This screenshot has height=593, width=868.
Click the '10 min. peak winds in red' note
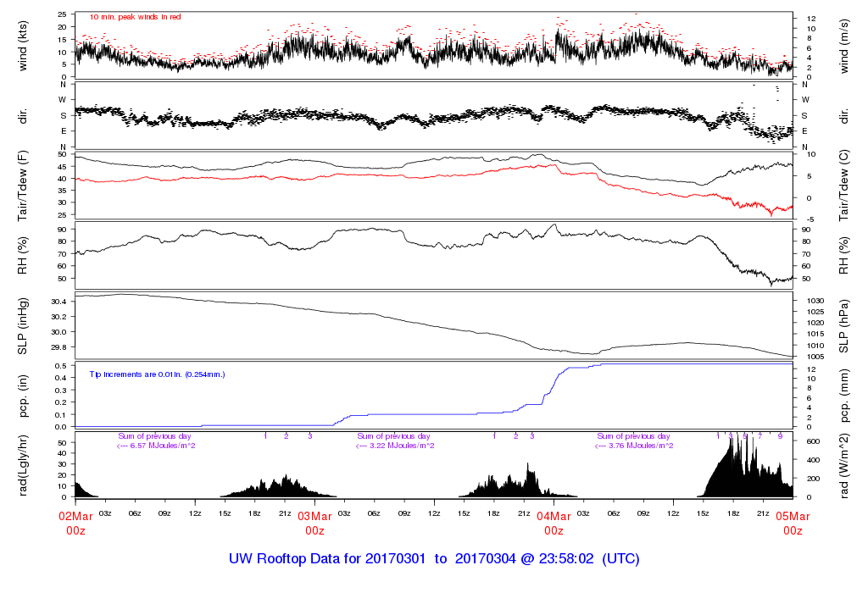[135, 17]
